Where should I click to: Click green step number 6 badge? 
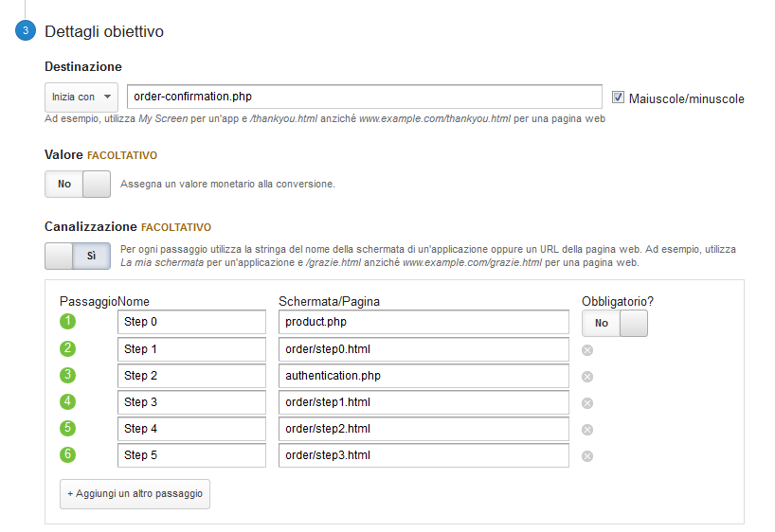(67, 454)
